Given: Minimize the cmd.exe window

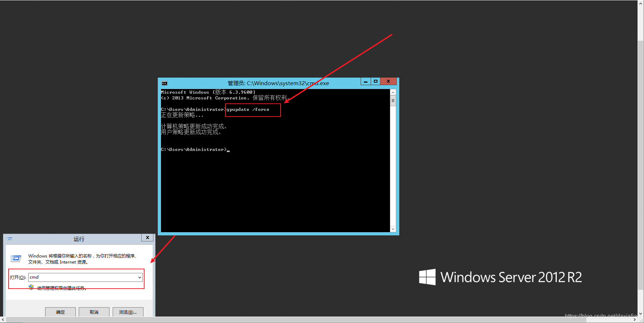Looking at the screenshot, I should (x=365, y=82).
